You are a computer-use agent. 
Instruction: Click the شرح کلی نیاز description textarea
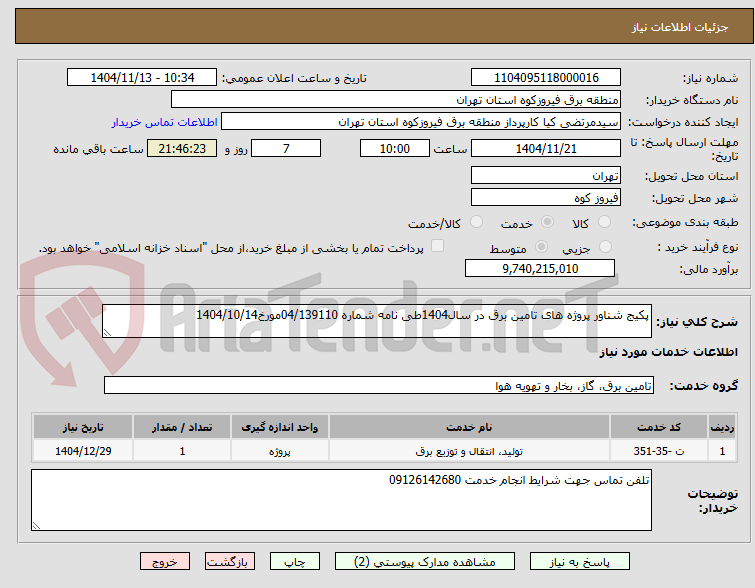tap(377, 321)
